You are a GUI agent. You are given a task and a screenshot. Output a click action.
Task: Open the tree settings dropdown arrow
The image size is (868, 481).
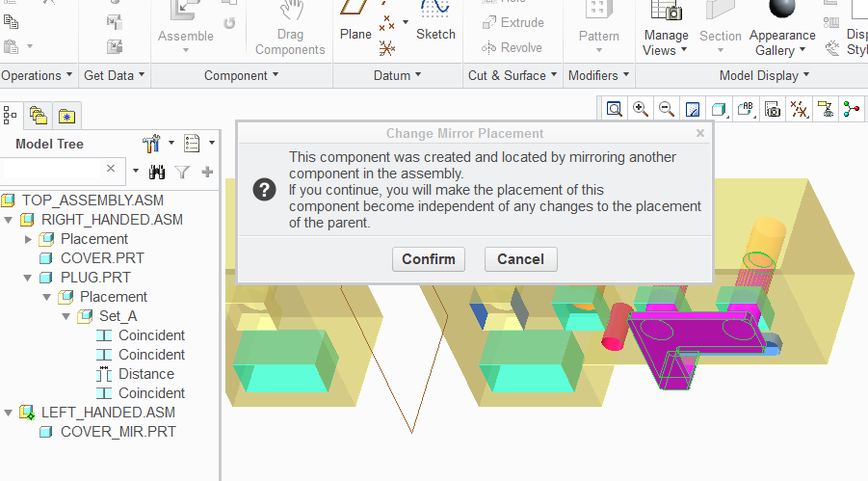[171, 143]
